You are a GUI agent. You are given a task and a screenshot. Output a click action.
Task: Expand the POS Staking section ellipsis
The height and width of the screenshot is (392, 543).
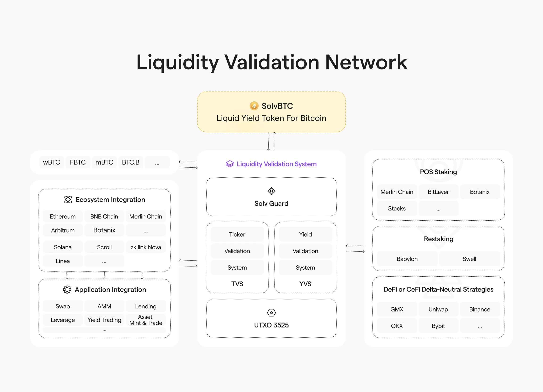click(438, 208)
